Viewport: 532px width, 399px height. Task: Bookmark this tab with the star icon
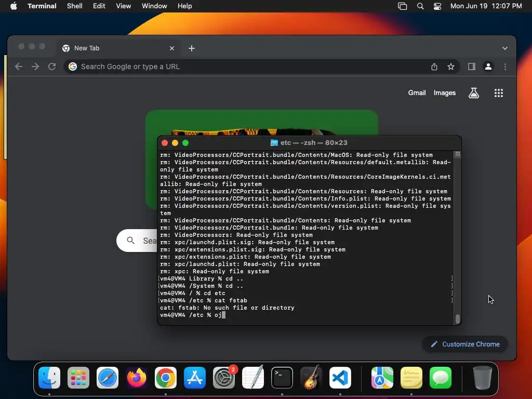(x=450, y=66)
